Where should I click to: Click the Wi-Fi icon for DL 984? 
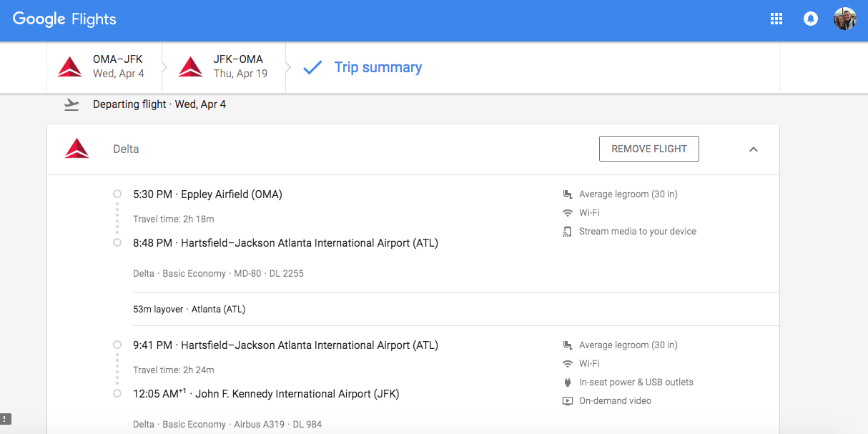(568, 363)
